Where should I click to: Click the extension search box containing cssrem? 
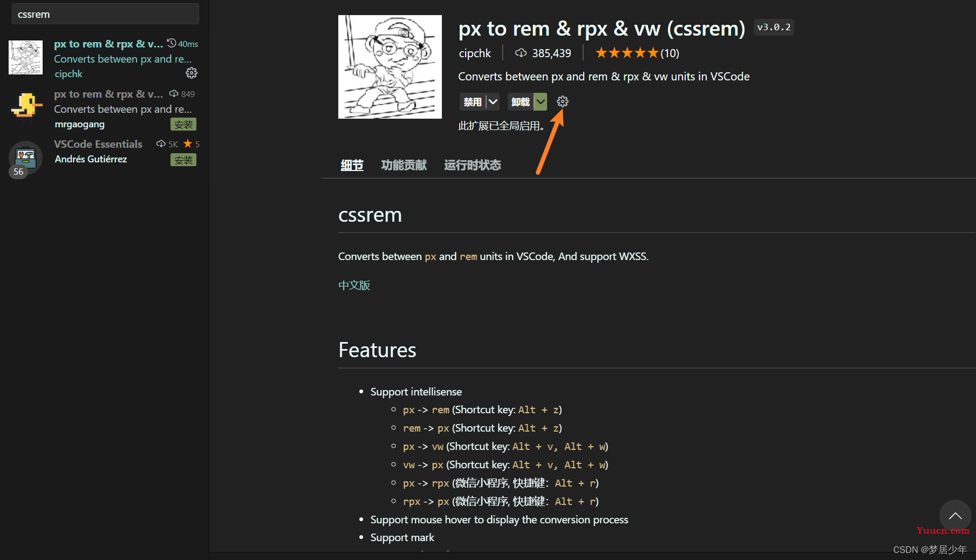coord(105,14)
